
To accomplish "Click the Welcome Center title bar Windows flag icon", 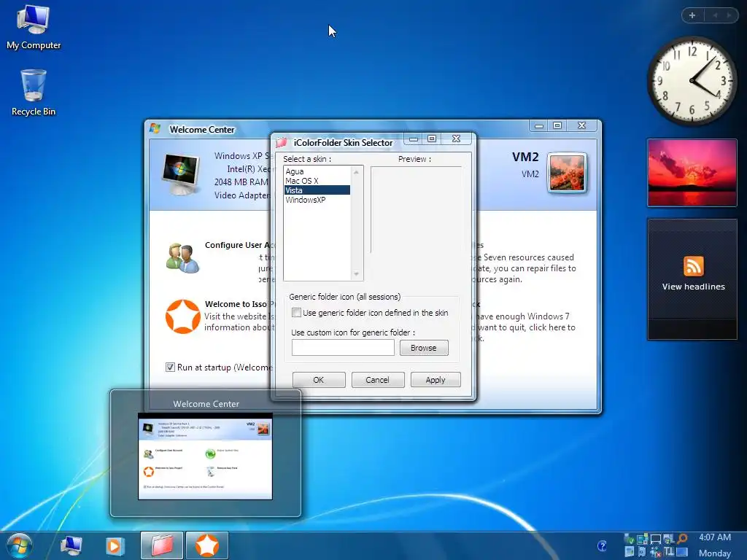I will click(x=155, y=128).
